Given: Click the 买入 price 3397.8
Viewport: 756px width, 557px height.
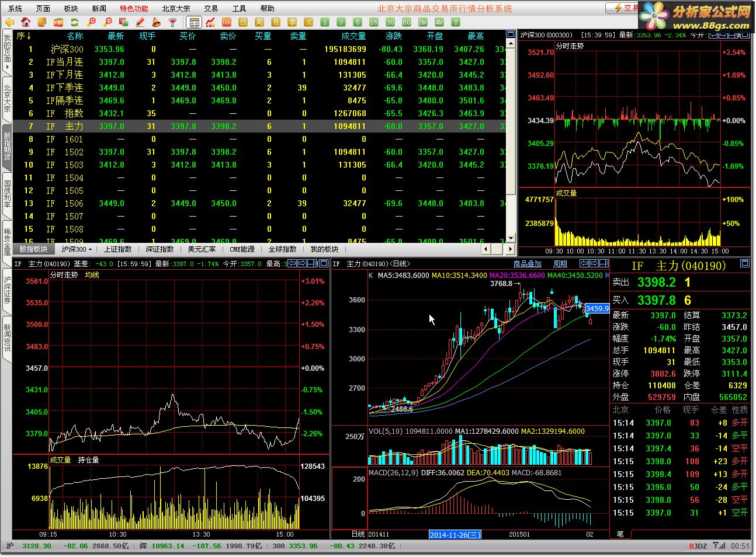Looking at the screenshot, I should click(x=657, y=300).
